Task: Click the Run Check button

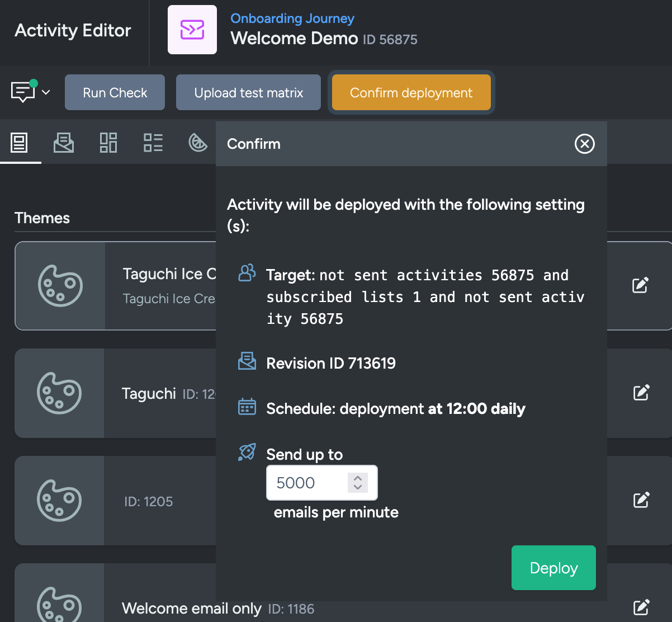Action: tap(115, 92)
